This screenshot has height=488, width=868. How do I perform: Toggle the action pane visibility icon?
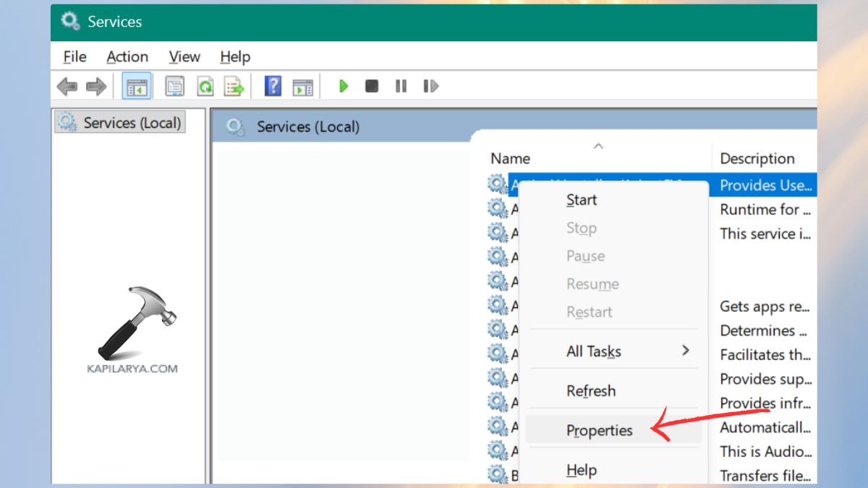point(303,86)
